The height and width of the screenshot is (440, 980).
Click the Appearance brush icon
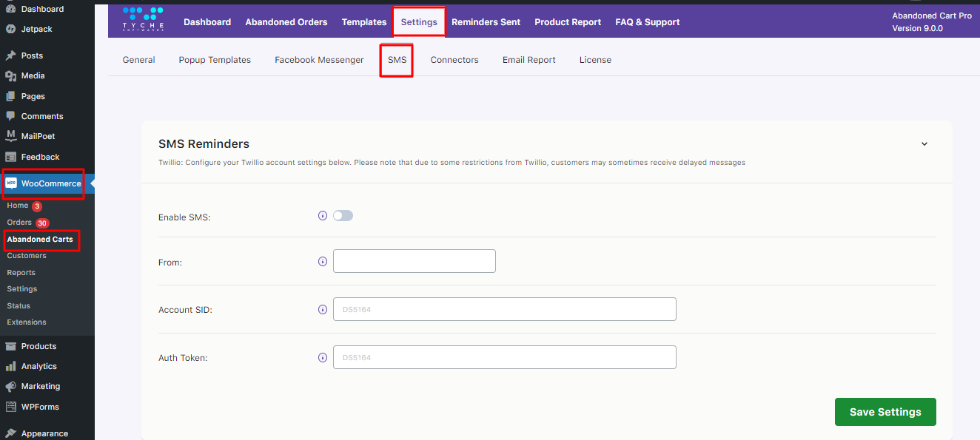pos(11,433)
